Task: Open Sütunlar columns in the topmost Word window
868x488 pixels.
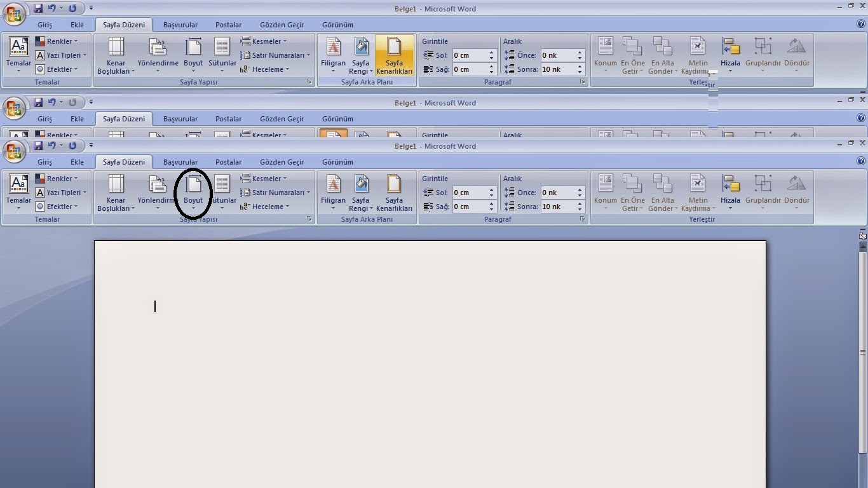Action: pyautogui.click(x=222, y=55)
